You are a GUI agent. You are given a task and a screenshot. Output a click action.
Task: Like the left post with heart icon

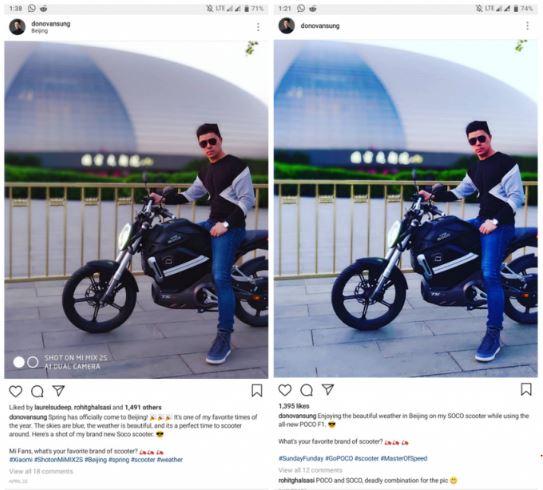tap(16, 391)
